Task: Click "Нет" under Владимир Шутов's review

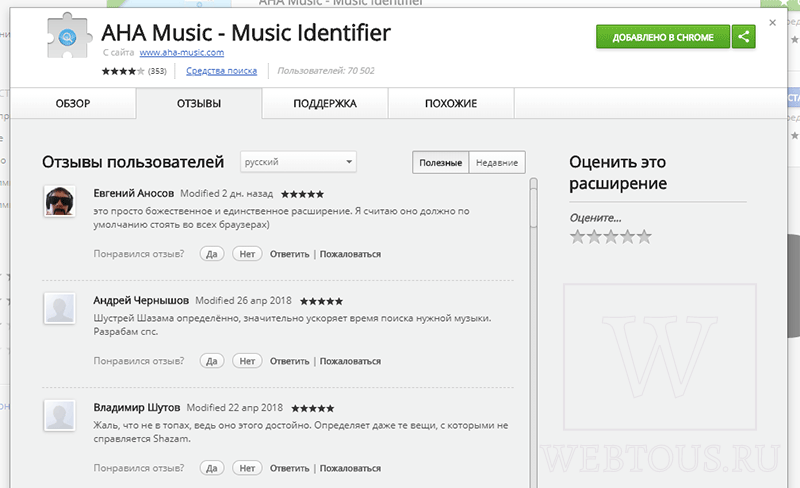Action: pos(247,468)
